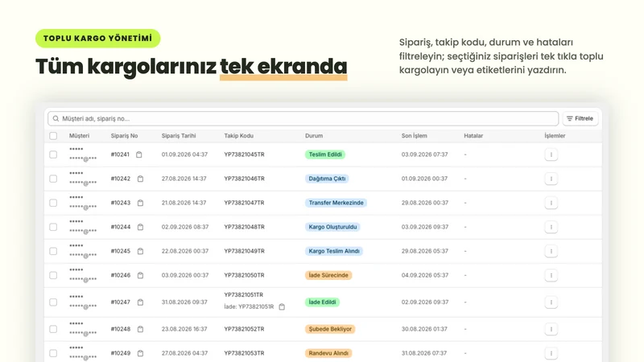Viewport: 644px width, 362px height.
Task: Click tracking code YP73821045TR
Action: click(x=244, y=154)
